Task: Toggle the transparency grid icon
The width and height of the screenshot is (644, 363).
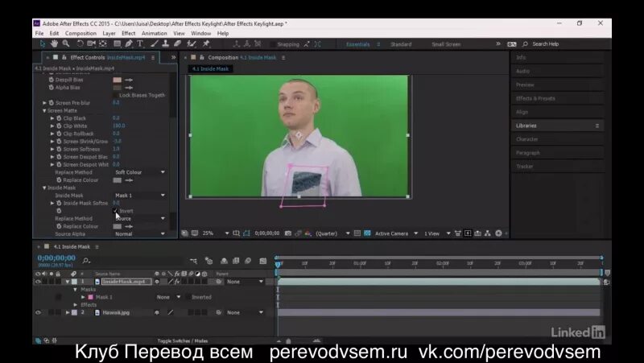Action: click(367, 233)
